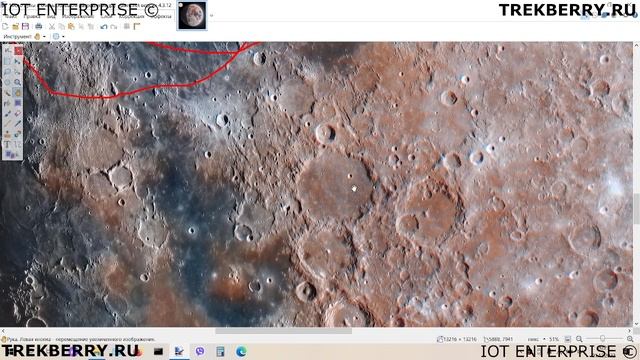
Task: Pick the Eraser tool
Action: coord(18,114)
